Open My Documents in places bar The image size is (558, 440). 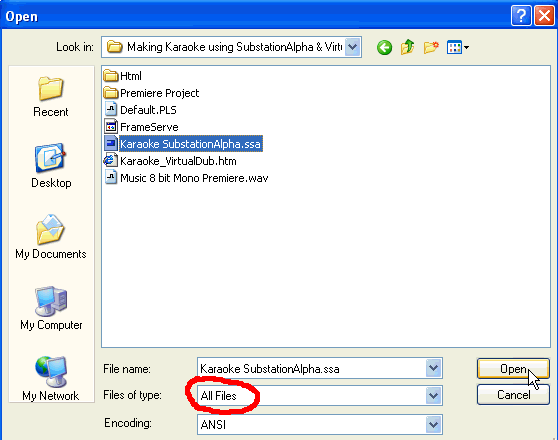tap(51, 237)
